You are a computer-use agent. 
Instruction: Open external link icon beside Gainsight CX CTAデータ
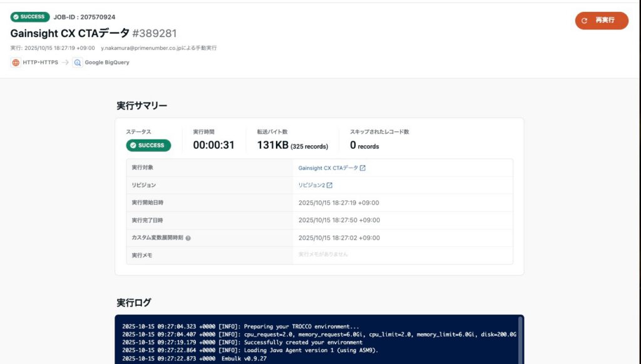(363, 168)
